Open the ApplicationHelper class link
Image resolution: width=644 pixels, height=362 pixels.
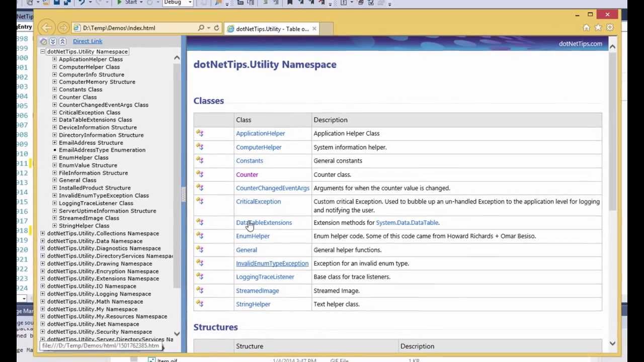pyautogui.click(x=261, y=133)
